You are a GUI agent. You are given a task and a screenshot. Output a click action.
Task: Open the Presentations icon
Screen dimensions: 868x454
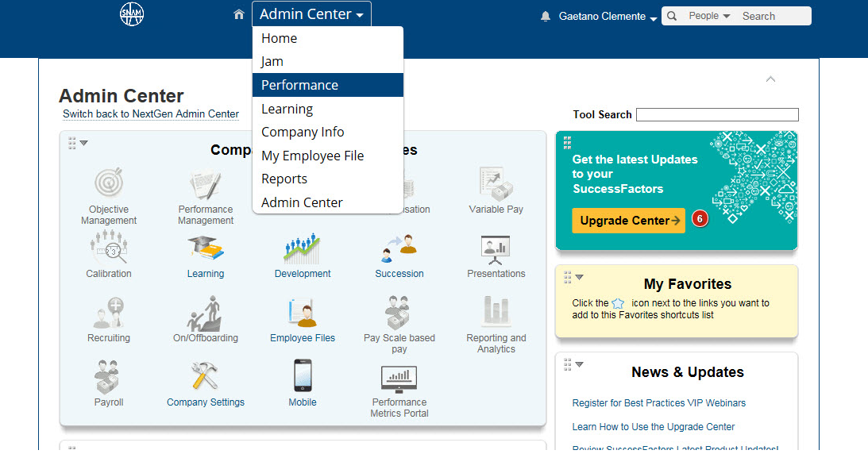pos(496,249)
